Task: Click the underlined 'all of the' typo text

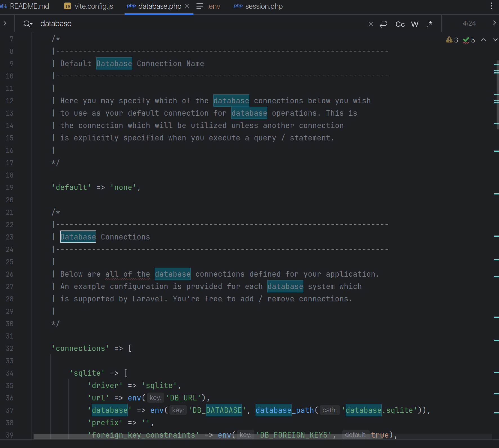Action: (x=128, y=274)
